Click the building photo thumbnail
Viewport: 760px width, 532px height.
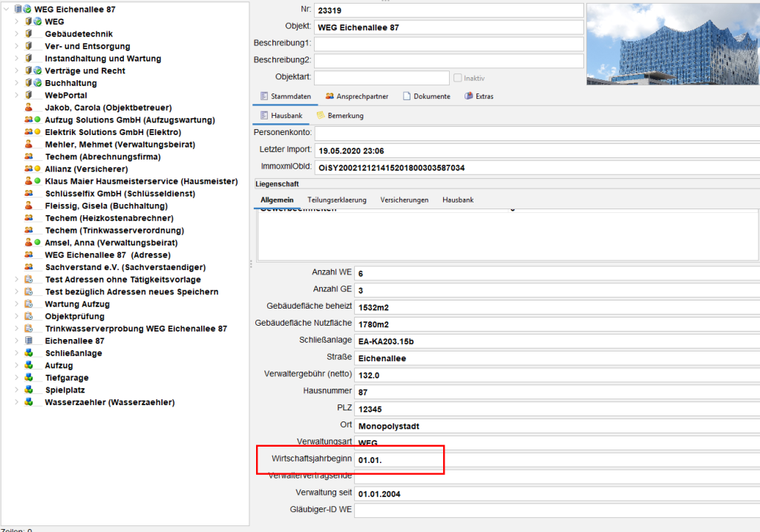(x=672, y=45)
